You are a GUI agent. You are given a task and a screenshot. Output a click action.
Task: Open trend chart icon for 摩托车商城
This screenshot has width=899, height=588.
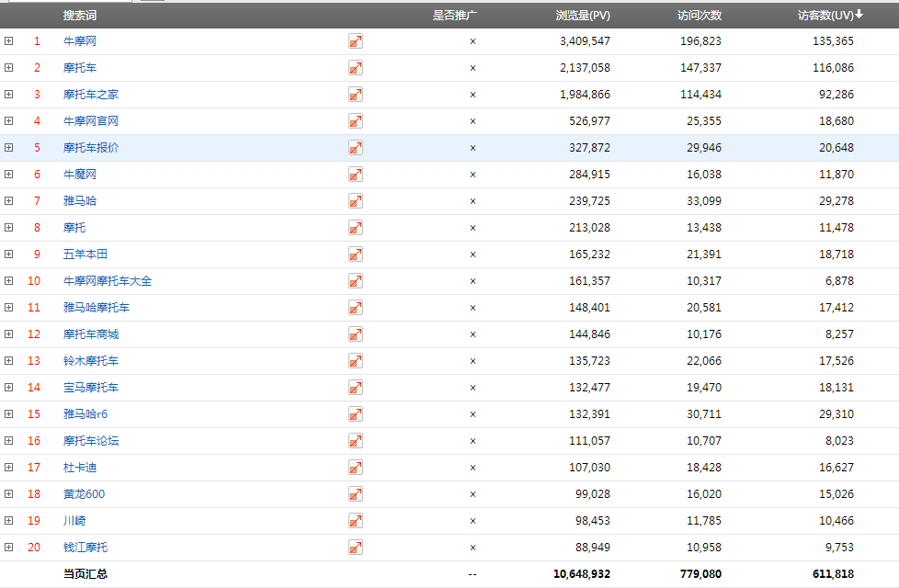pos(356,334)
